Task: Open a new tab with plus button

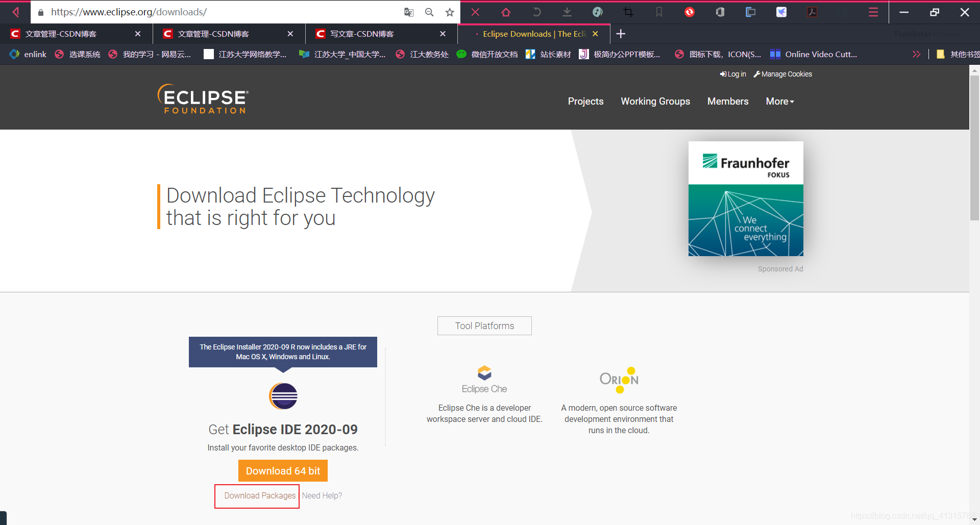Action: (x=621, y=34)
